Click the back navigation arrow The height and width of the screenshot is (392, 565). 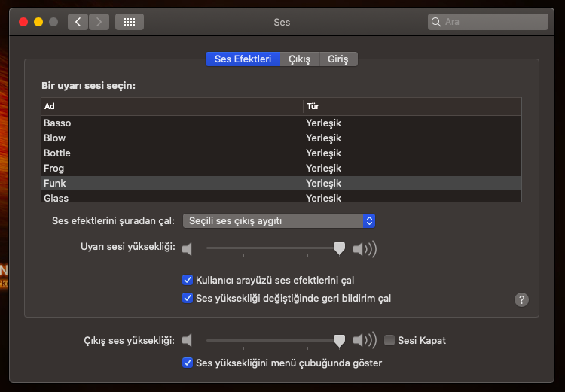click(x=78, y=22)
